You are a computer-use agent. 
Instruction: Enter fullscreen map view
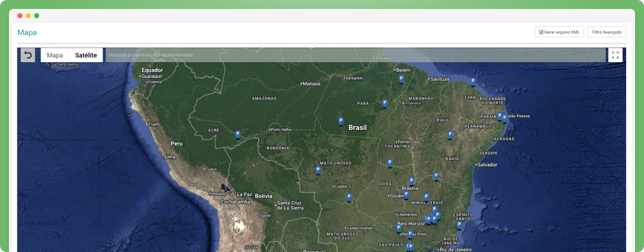[x=615, y=55]
